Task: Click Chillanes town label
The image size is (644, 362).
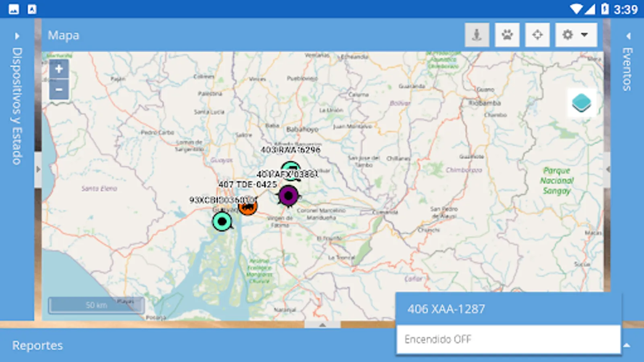Action: tap(398, 158)
